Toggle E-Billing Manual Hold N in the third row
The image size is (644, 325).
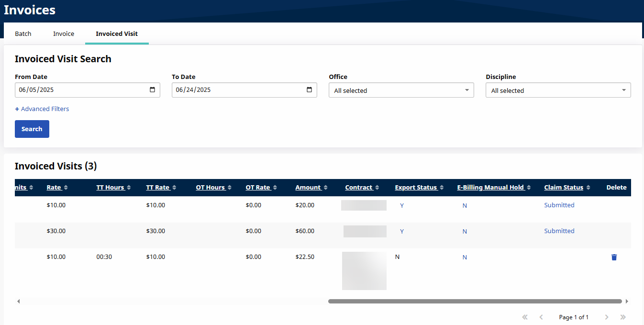coord(464,258)
